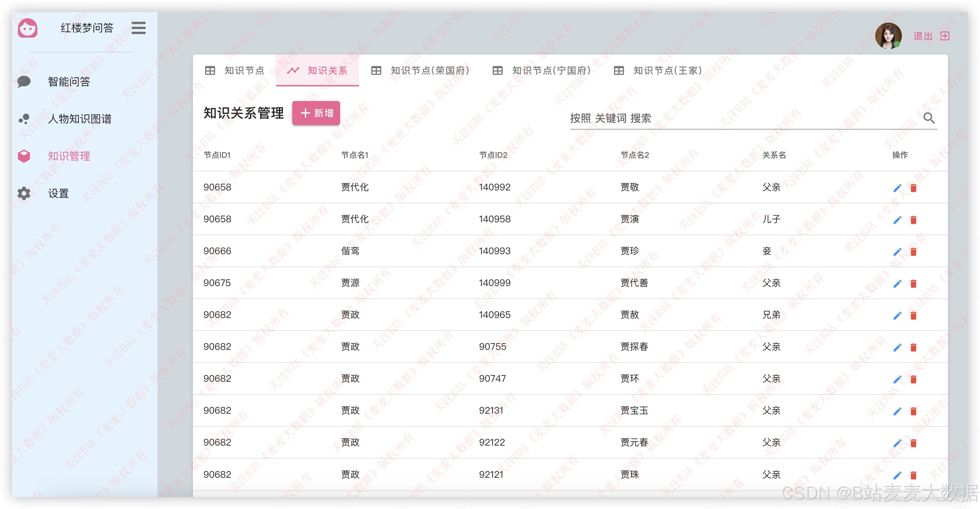Screen dimensions: 980x509
Task: Open 设置 settings sidebar item
Action: click(x=58, y=193)
